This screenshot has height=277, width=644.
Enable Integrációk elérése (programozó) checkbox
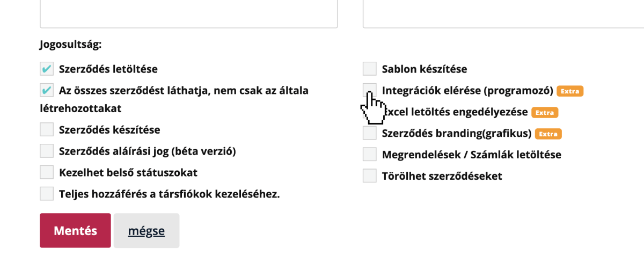(370, 90)
